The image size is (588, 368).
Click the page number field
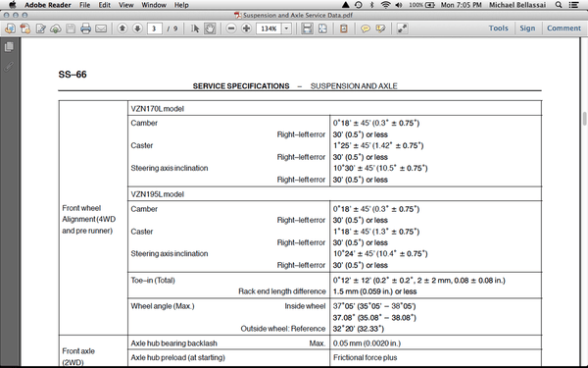click(154, 28)
